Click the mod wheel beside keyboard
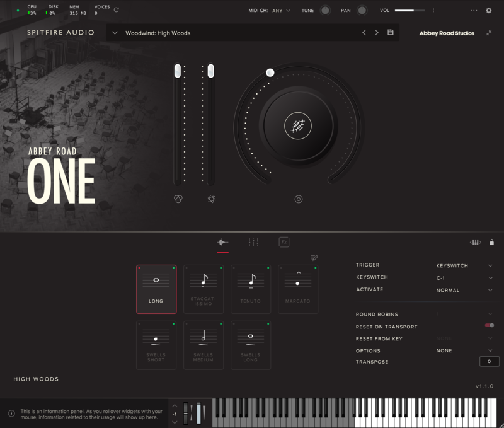 (198, 413)
